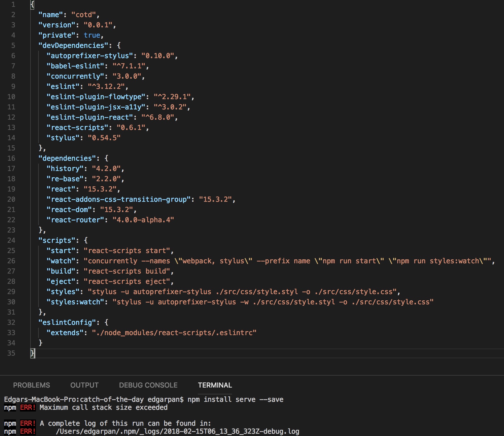Viewport: 504px width, 436px height.
Task: Click the "0.6.1" react-scripts version value
Action: [131, 127]
